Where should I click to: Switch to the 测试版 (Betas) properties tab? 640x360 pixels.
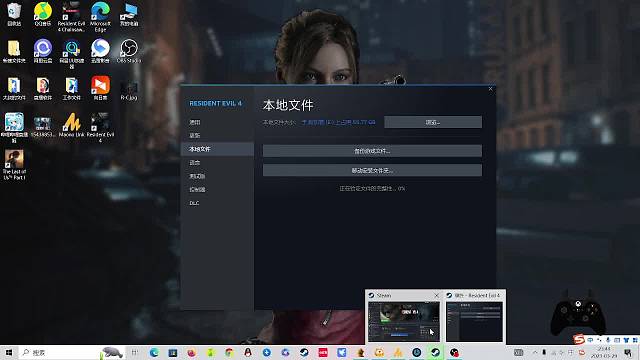(x=217, y=176)
